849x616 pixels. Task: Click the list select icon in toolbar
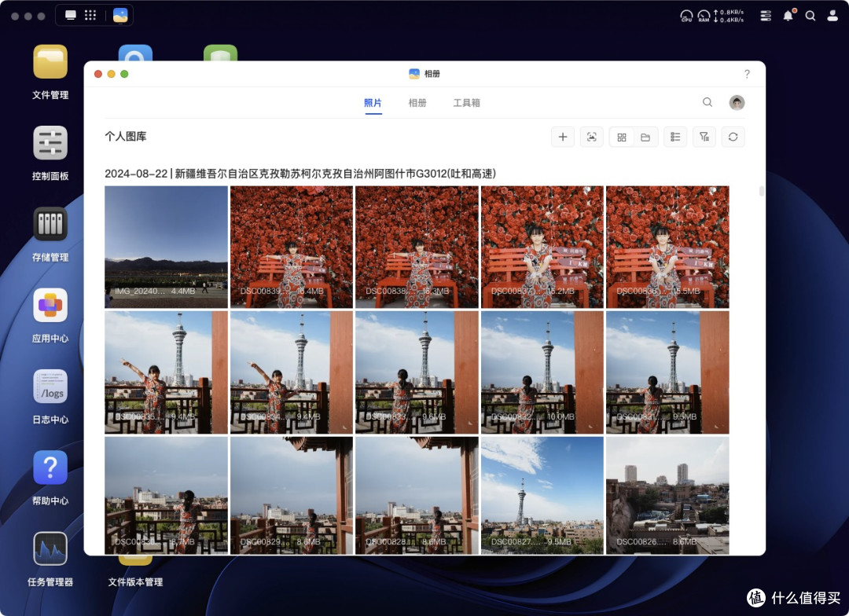point(675,137)
